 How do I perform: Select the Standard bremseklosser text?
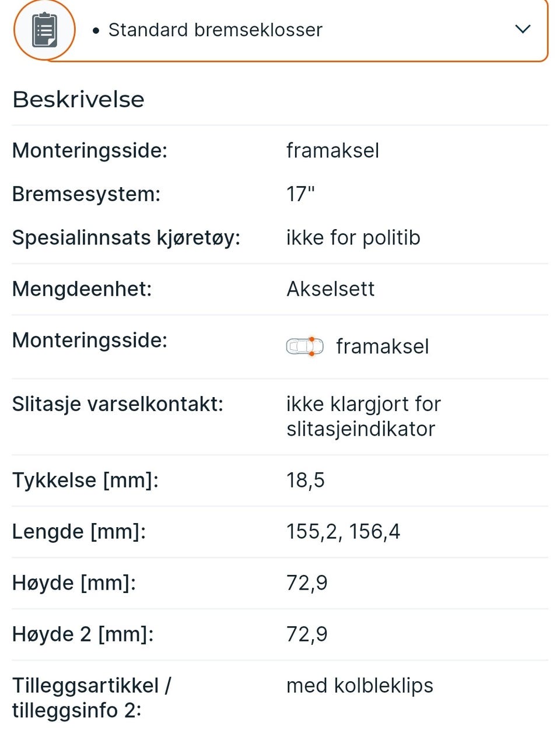click(x=215, y=30)
